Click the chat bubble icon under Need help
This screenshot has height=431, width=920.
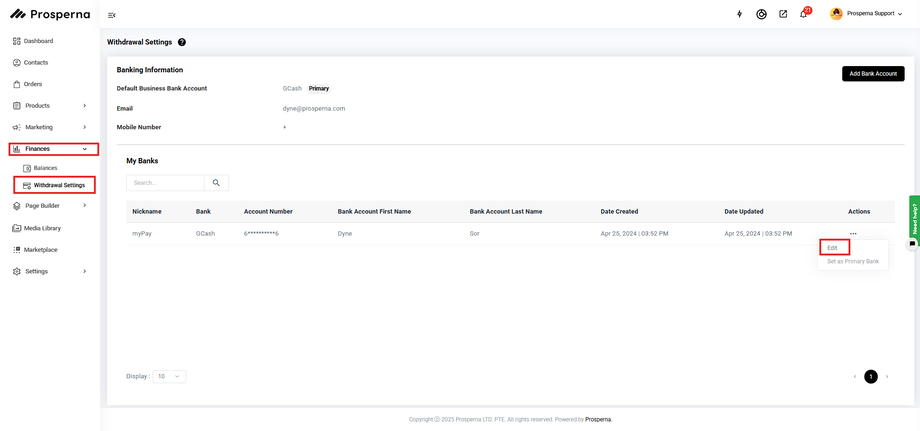point(911,243)
